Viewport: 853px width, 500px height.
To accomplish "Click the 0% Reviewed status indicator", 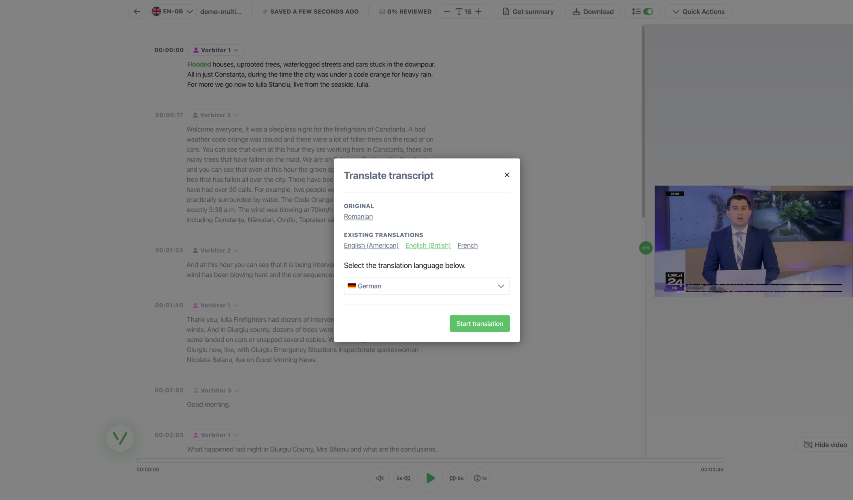I will [x=405, y=11].
